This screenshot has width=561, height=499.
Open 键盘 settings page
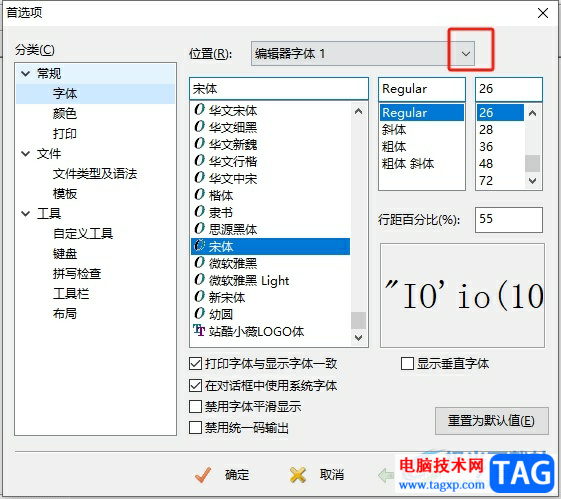[65, 254]
